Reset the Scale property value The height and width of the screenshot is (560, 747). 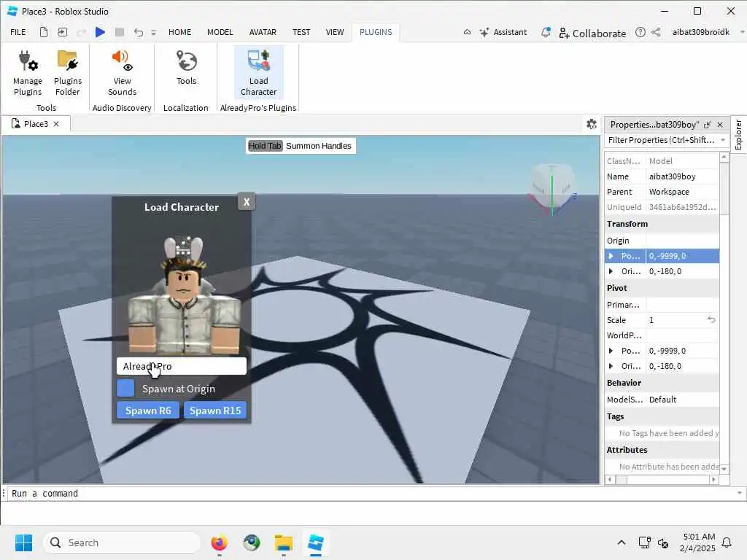711,320
